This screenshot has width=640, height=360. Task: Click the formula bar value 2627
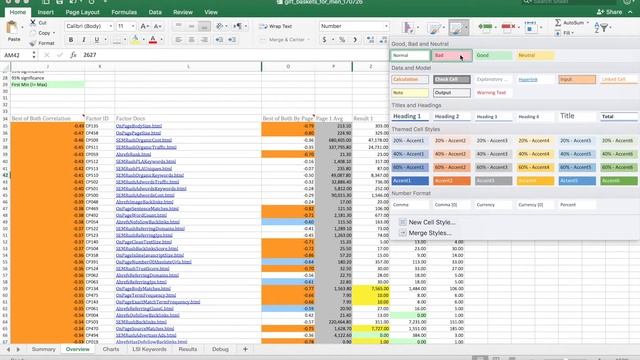coord(89,55)
